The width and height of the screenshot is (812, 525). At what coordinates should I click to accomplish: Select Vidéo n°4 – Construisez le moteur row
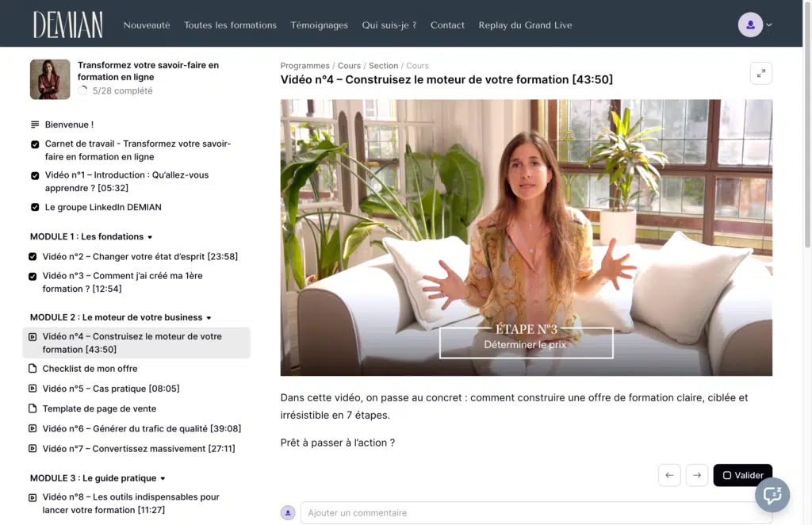136,343
